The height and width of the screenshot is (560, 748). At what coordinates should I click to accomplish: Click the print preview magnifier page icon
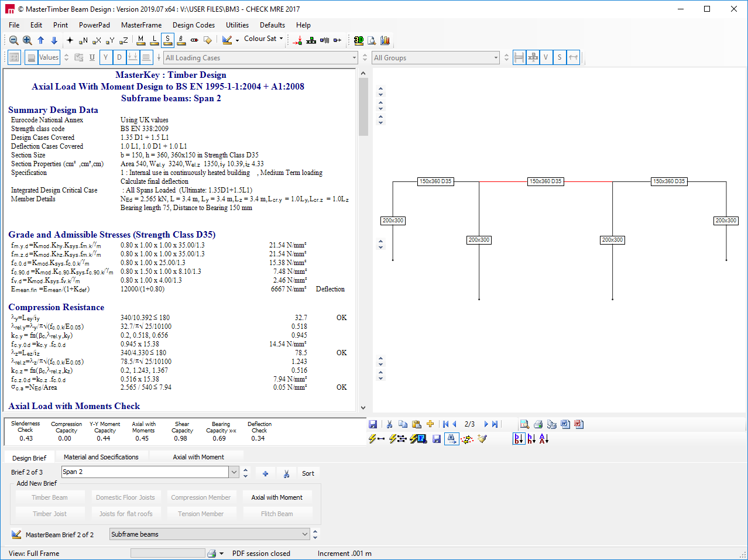(x=372, y=40)
